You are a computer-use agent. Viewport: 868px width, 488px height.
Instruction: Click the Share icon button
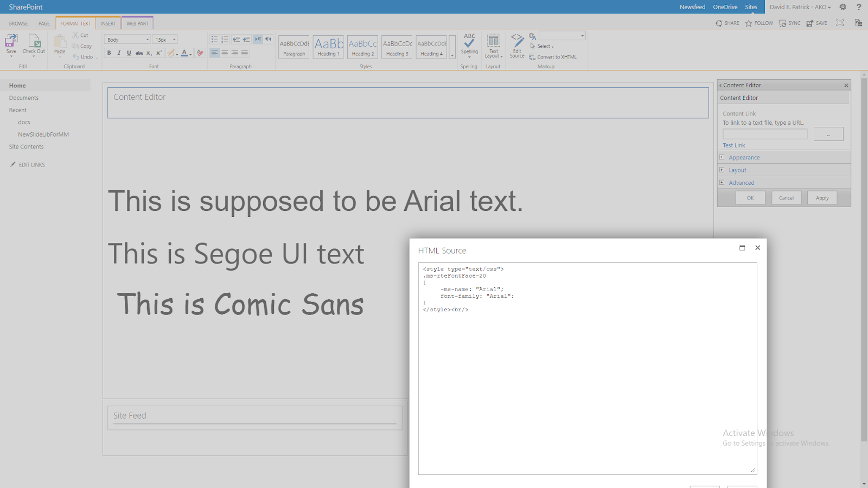(727, 23)
